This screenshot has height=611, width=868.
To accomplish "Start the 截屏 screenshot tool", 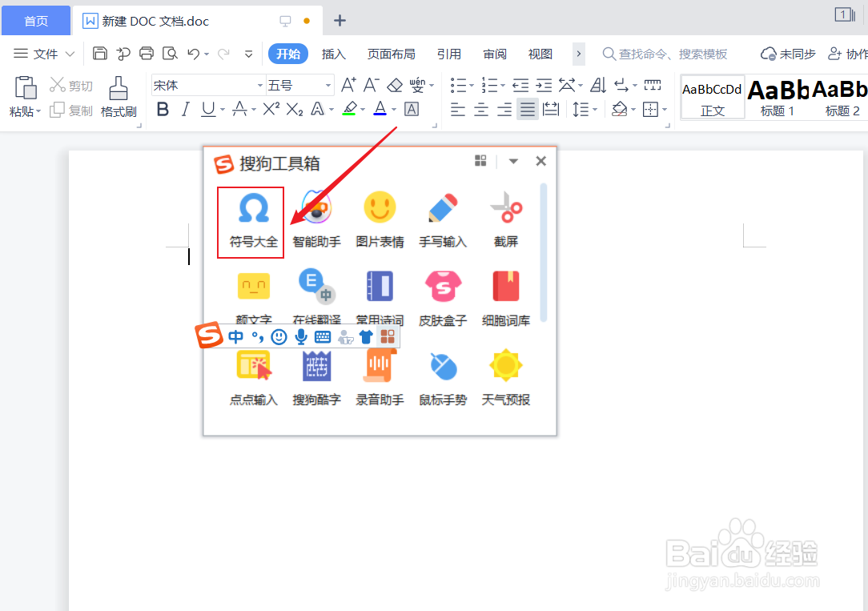I will [x=506, y=221].
